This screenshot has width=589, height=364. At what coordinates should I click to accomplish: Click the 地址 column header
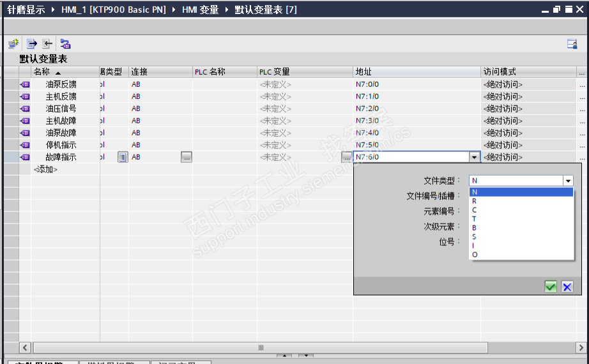tap(417, 72)
